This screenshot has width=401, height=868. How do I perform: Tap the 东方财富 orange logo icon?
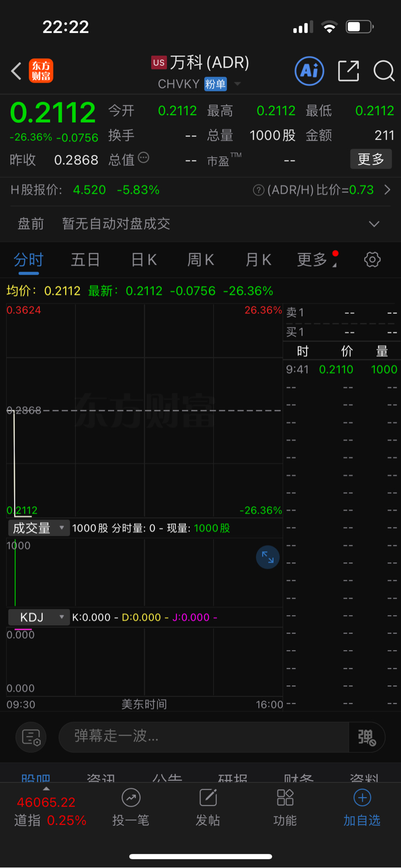pyautogui.click(x=41, y=71)
